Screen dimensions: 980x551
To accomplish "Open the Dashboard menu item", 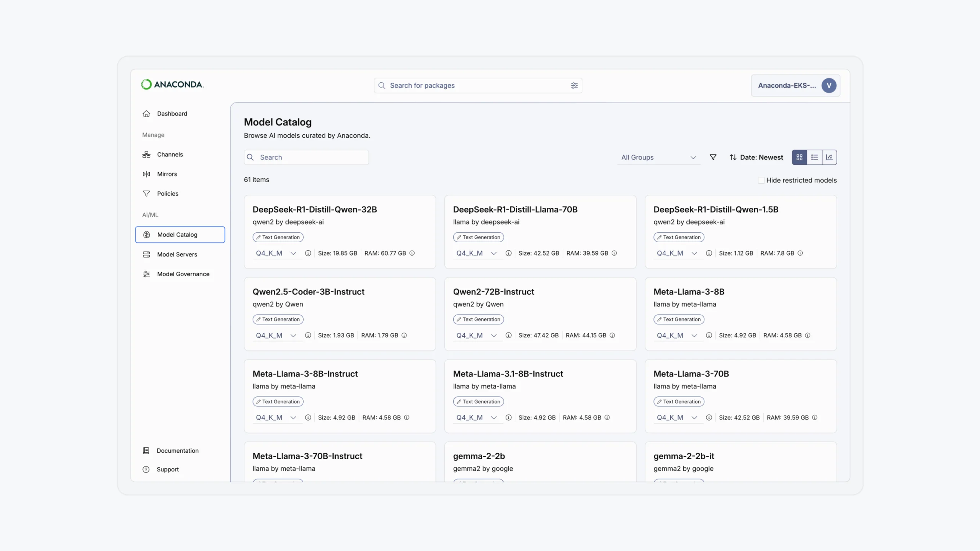I will click(x=171, y=114).
